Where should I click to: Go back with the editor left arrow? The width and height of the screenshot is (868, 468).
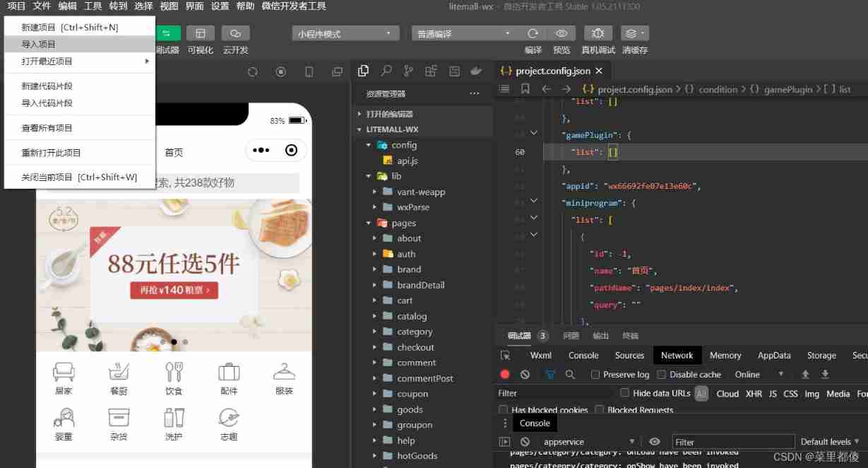[x=546, y=89]
